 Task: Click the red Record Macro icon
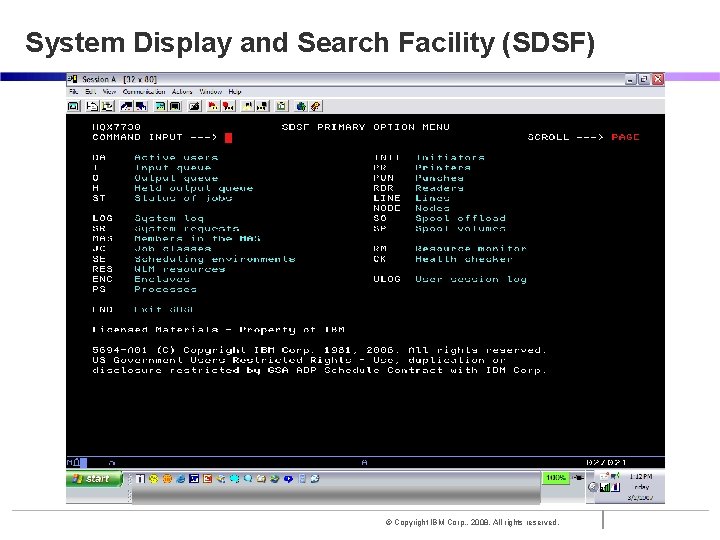coord(213,106)
